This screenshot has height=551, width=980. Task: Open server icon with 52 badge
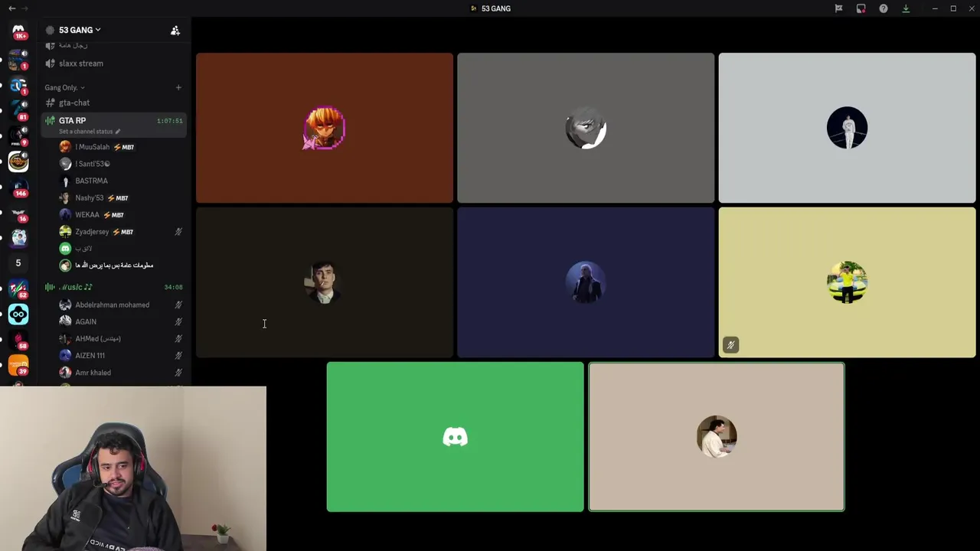coord(18,289)
